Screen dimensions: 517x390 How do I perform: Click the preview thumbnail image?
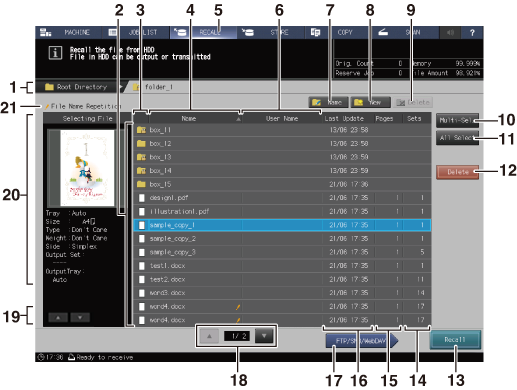click(87, 168)
